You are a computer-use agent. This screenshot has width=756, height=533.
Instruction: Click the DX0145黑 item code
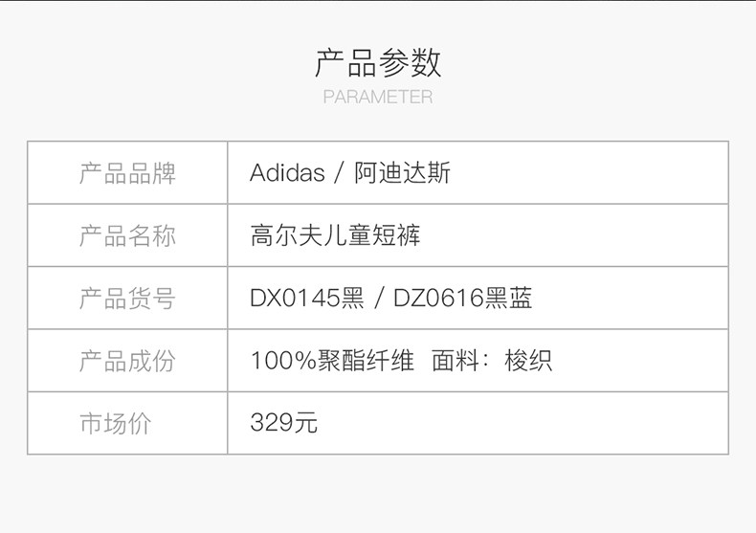(307, 299)
